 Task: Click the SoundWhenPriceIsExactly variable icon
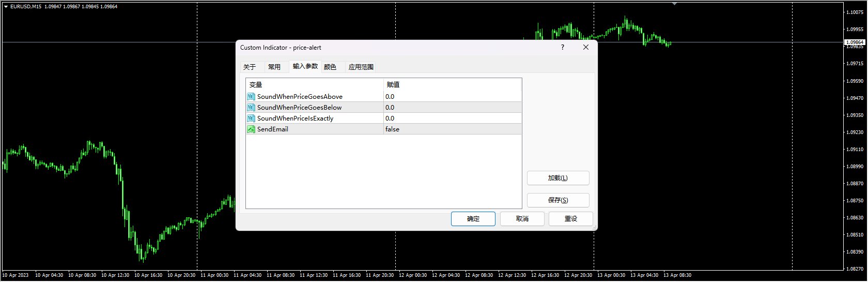point(251,118)
